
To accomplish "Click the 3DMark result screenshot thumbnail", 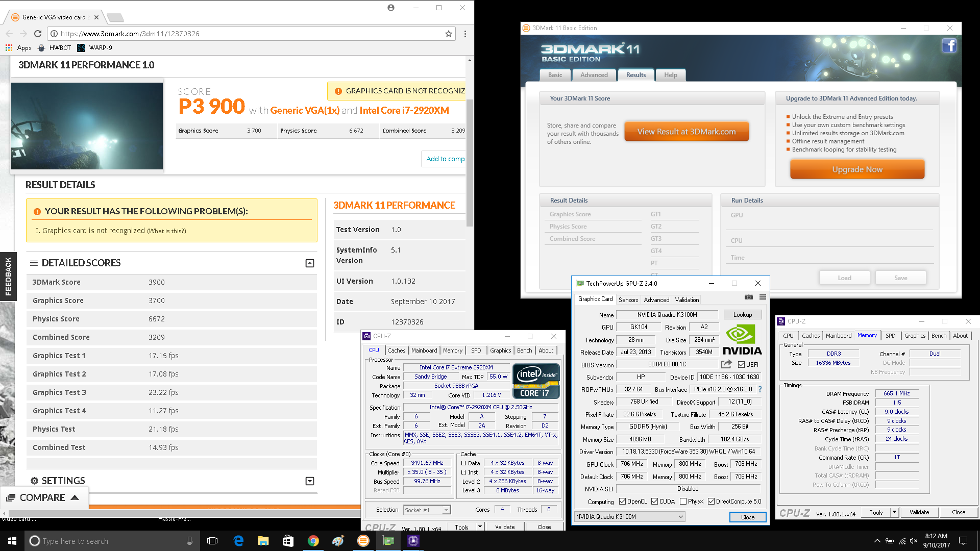I will tap(87, 126).
